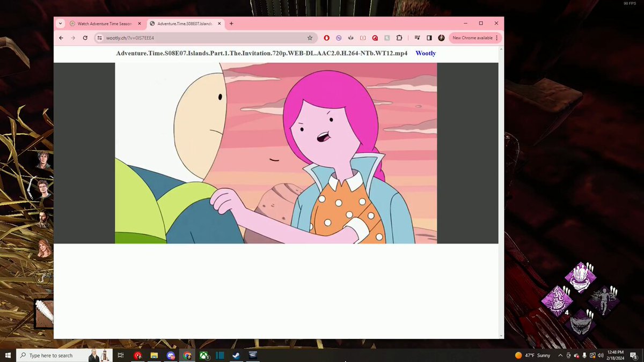Viewport: 644px width, 362px height.
Task: Expand the tab search dropdown arrow
Action: [60, 23]
